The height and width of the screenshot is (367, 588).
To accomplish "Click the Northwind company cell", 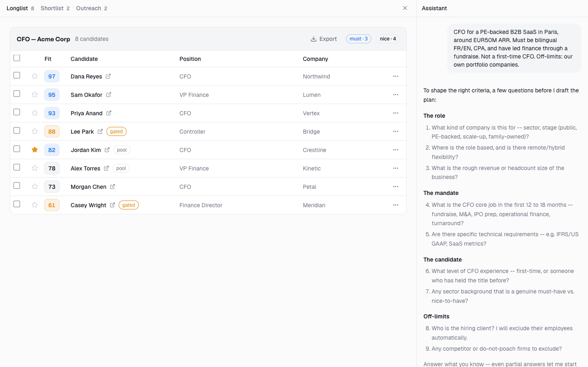I will 316,76.
